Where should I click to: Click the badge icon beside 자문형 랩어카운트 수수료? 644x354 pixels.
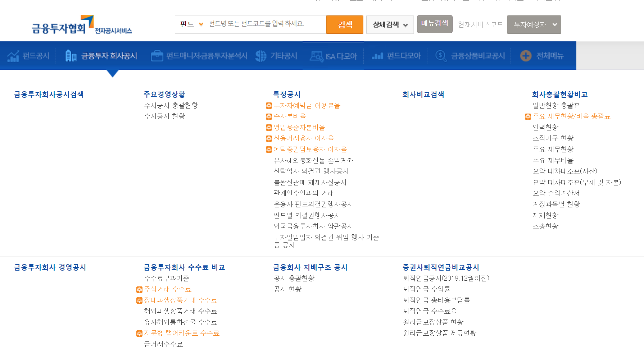pos(139,334)
